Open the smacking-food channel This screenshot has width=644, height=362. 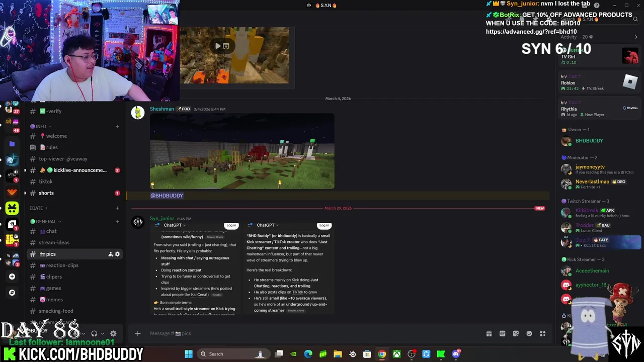[74, 311]
